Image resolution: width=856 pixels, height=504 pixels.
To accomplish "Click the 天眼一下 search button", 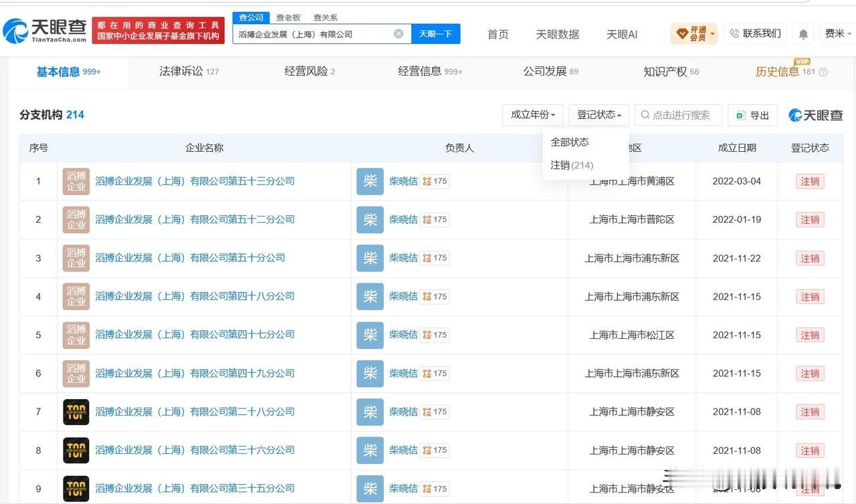I will point(436,33).
